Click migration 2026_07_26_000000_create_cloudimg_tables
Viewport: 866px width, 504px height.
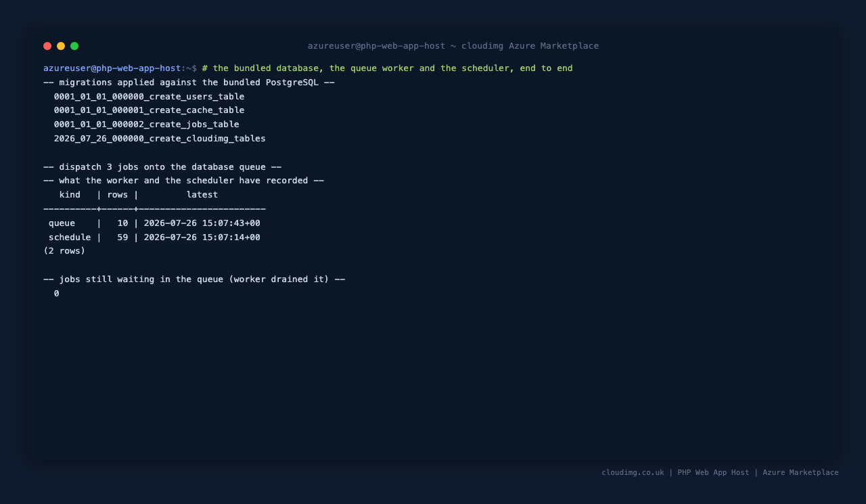(x=160, y=139)
